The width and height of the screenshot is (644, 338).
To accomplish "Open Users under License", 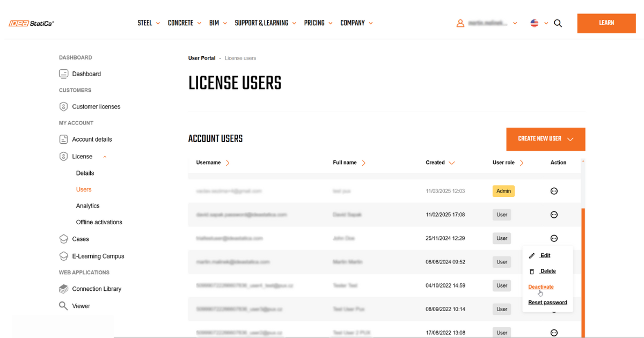I will click(84, 189).
